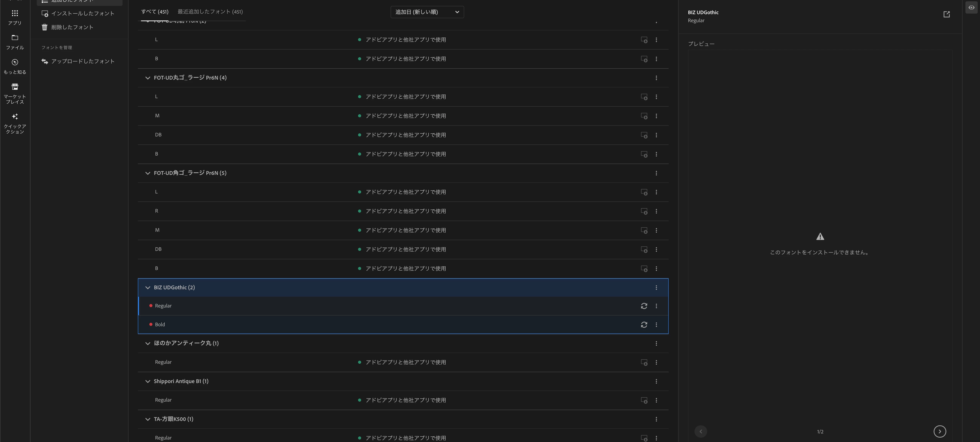Switch to 最近追加したフォント tab
This screenshot has height=442, width=980.
(210, 12)
